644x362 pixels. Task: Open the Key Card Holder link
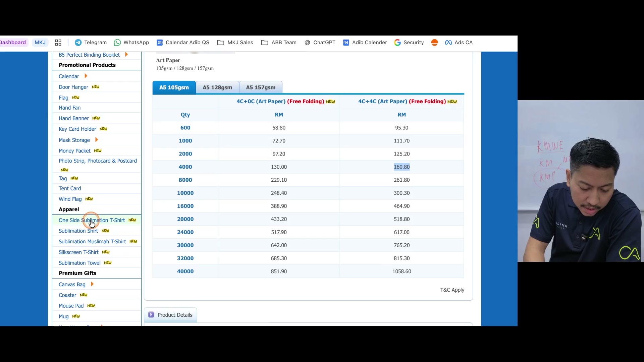point(77,129)
